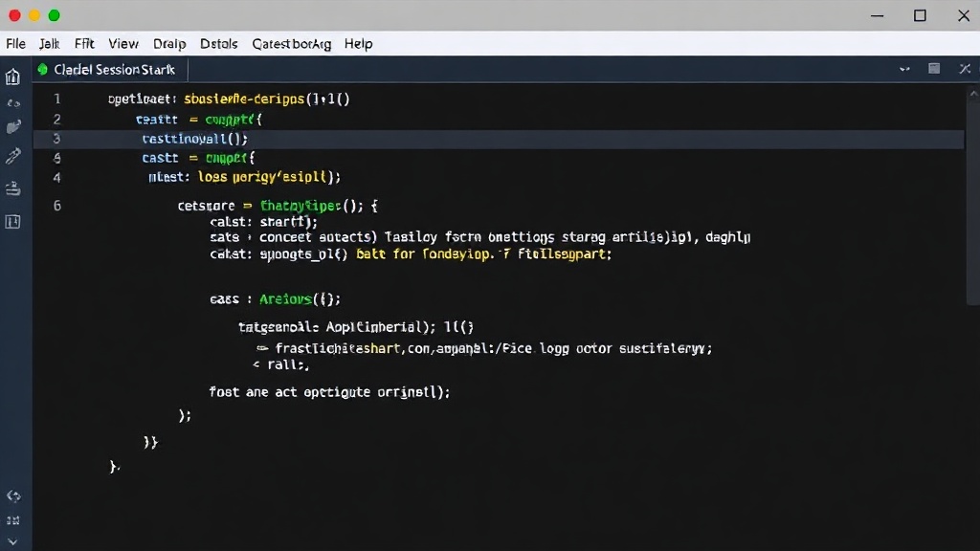This screenshot has height=551, width=980.
Task: Open the Dstols menu
Action: pyautogui.click(x=219, y=44)
